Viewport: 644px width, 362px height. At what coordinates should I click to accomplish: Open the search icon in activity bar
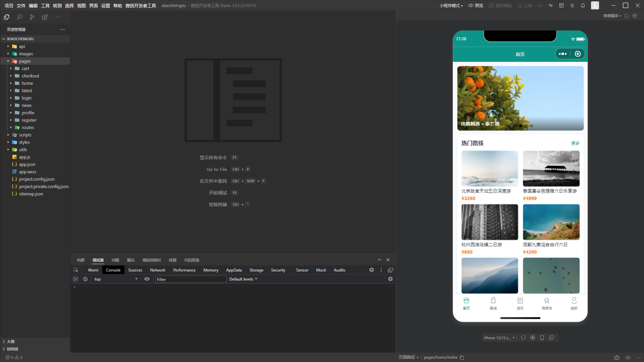pos(19,17)
